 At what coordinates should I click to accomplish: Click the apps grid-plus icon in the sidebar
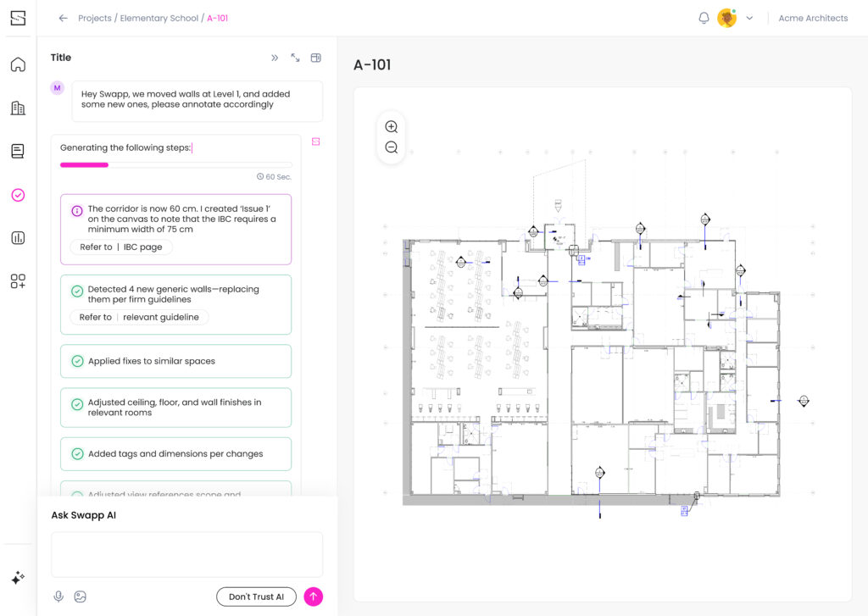click(18, 281)
